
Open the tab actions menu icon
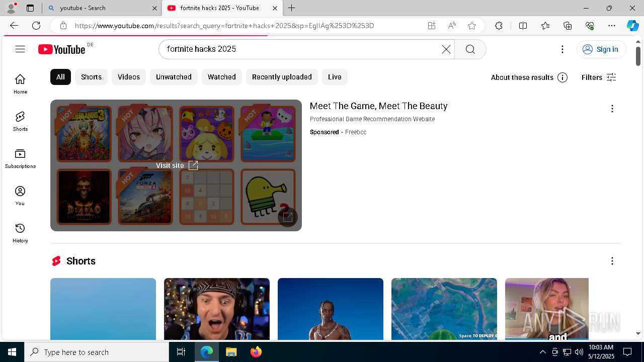click(x=30, y=8)
